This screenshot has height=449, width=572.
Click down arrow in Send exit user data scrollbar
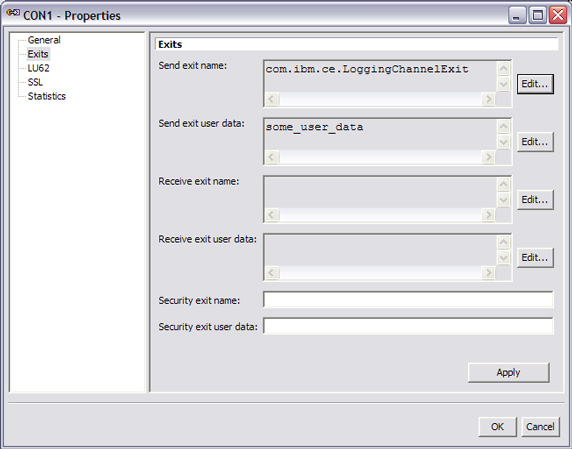[x=503, y=142]
